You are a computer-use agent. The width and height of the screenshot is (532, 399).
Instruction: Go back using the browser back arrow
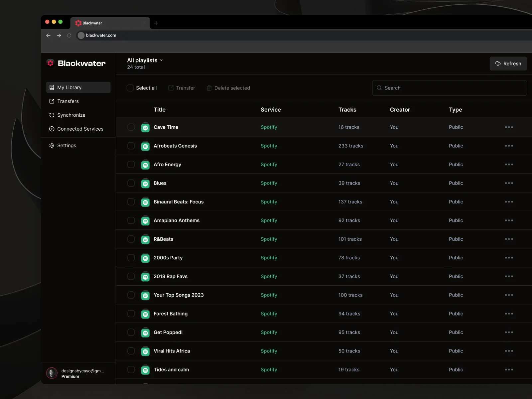click(48, 35)
